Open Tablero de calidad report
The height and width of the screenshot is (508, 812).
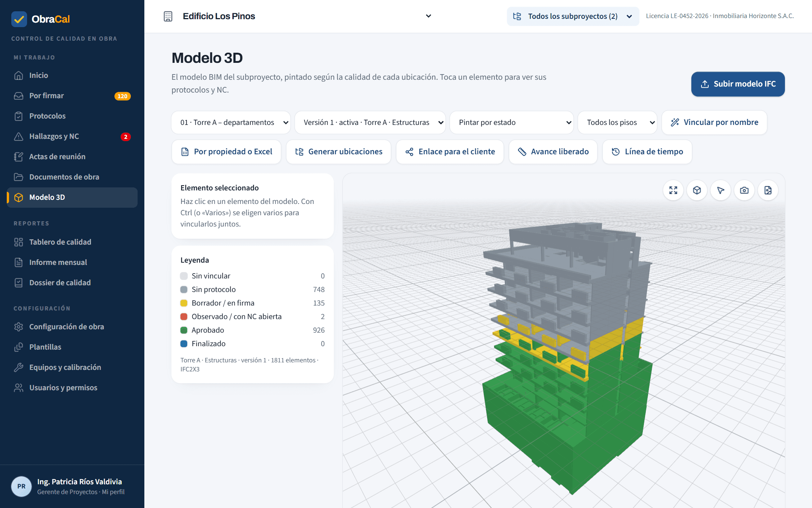pyautogui.click(x=72, y=242)
